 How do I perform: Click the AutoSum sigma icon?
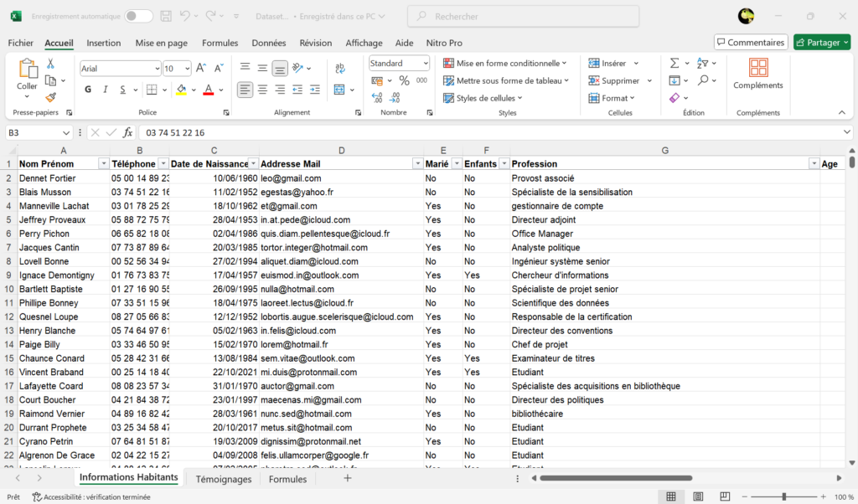675,64
